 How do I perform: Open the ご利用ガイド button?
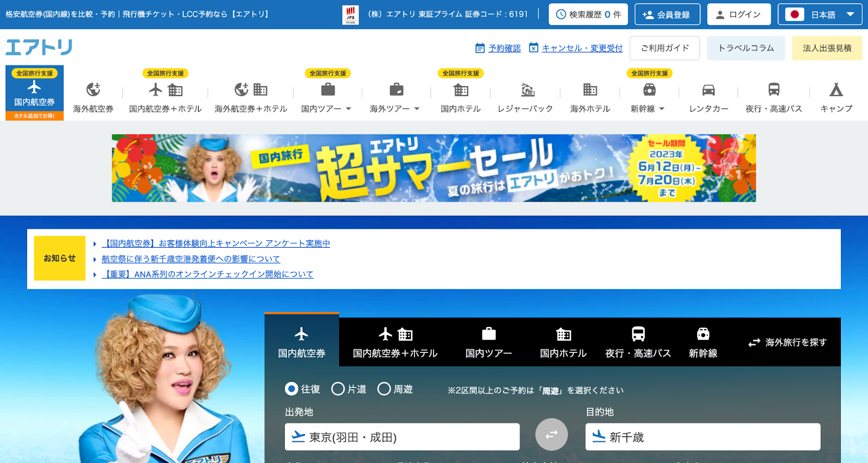[665, 48]
